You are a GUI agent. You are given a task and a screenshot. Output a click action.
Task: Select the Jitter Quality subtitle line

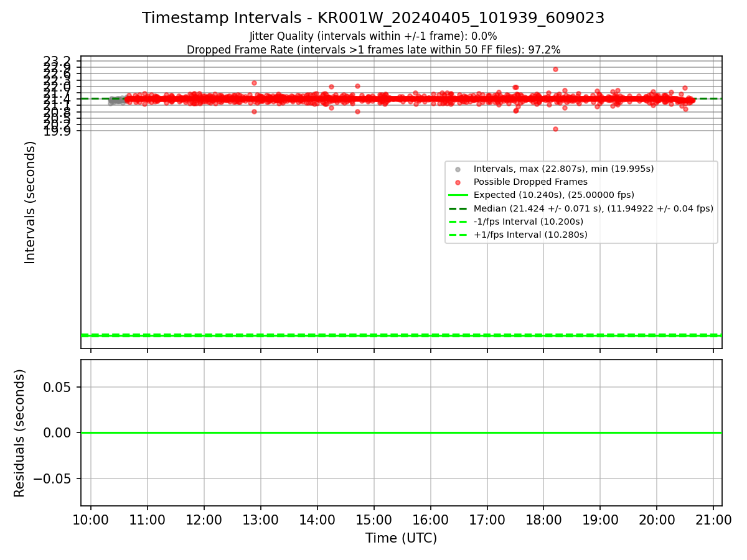click(373, 36)
